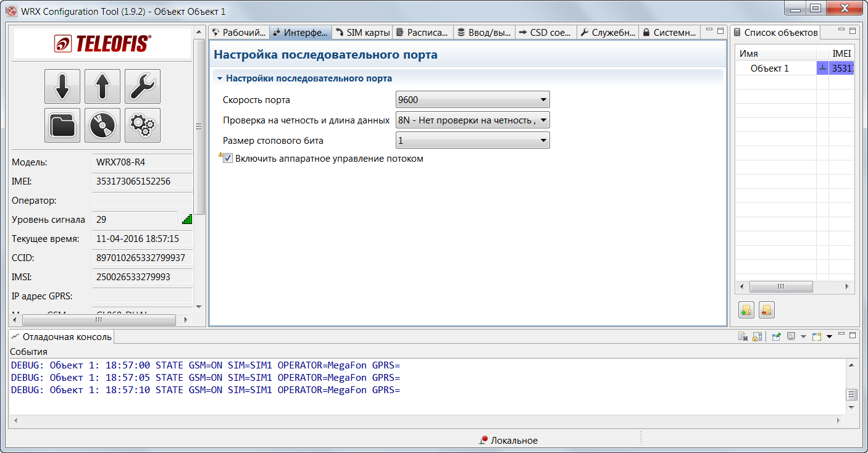Add an object with the green plus folder icon

(746, 310)
